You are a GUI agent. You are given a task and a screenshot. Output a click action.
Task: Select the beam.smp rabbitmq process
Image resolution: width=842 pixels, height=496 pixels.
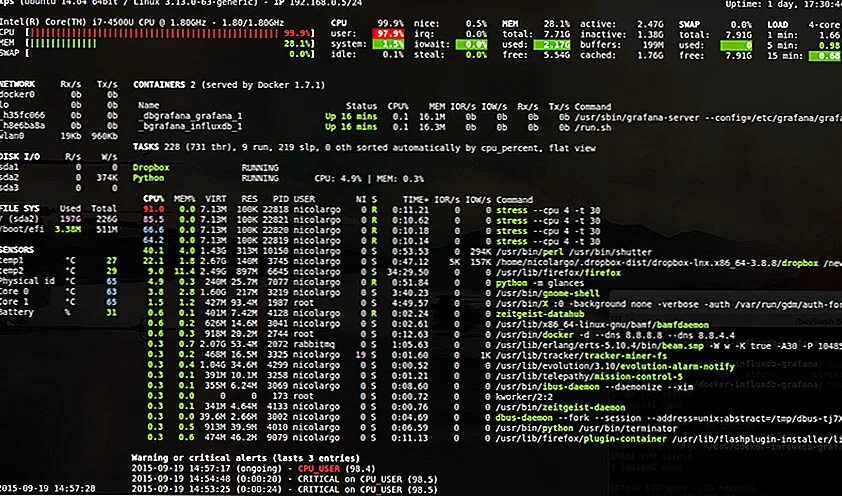click(492, 345)
